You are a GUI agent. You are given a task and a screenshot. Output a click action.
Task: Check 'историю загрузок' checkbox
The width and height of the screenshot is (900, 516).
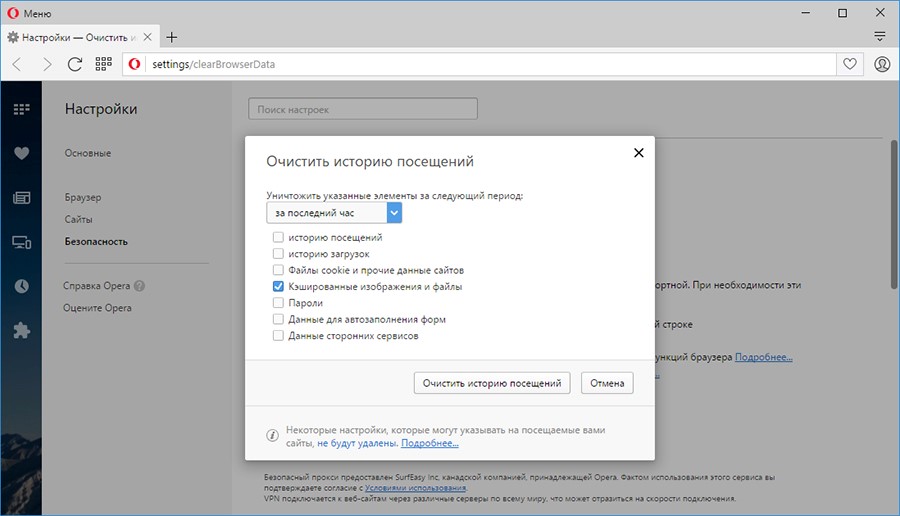tap(278, 253)
